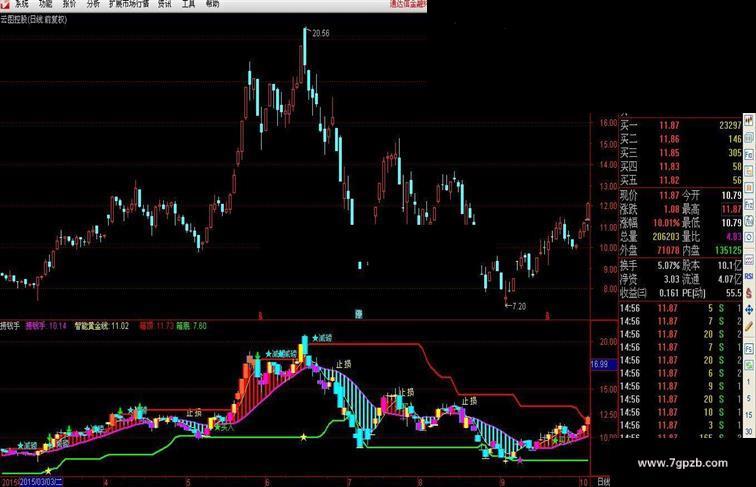Click the 内盘 135125 value
This screenshot has width=756, height=487.
(x=728, y=250)
